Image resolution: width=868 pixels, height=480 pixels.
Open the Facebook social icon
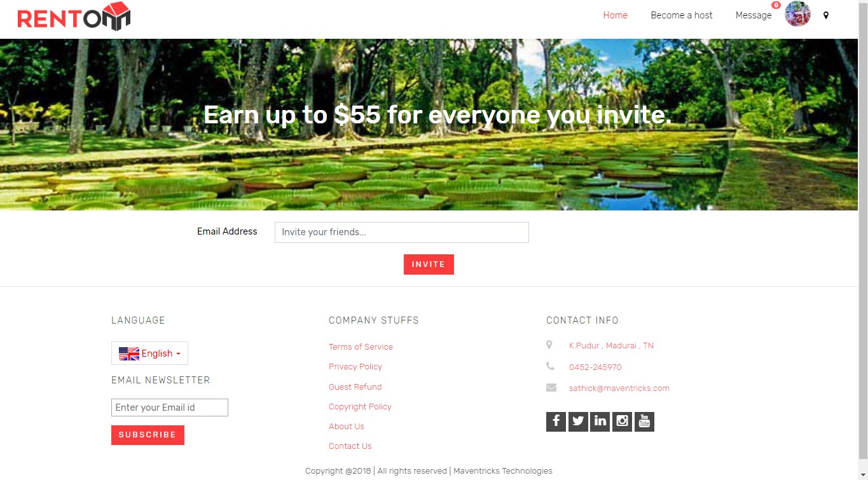[556, 422]
